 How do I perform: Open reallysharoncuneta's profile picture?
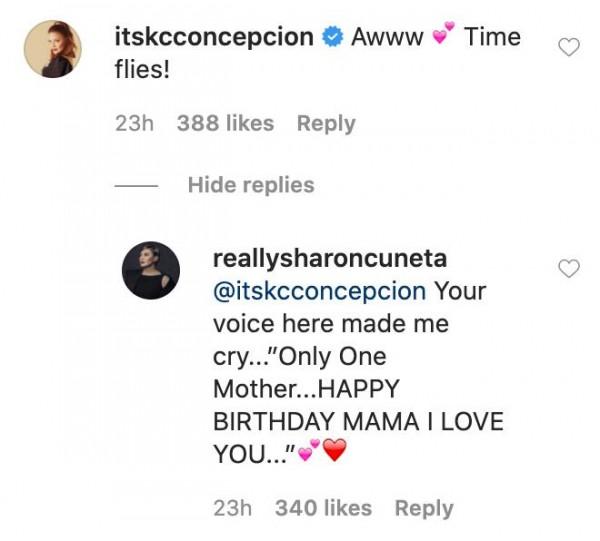click(x=150, y=270)
